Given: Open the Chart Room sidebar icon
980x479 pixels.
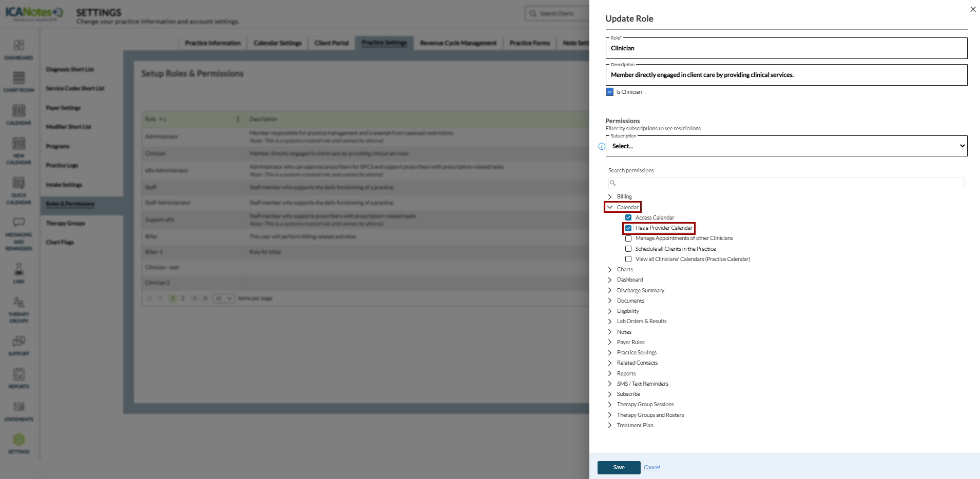Looking at the screenshot, I should point(19,82).
